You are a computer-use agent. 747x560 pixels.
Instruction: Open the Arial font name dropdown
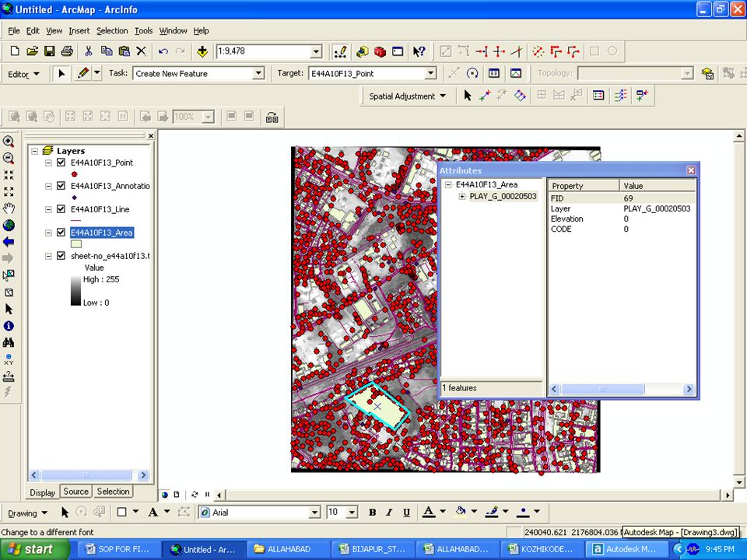[315, 513]
